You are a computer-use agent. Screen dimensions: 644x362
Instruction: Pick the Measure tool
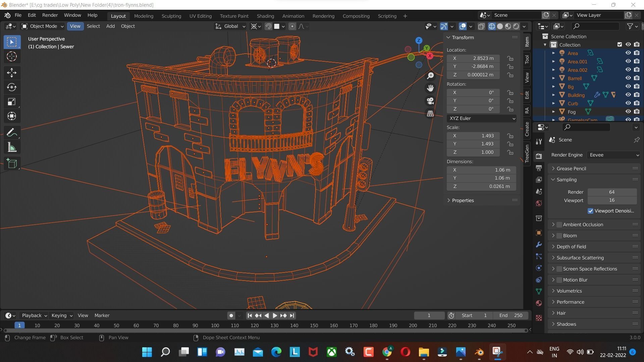tap(12, 147)
